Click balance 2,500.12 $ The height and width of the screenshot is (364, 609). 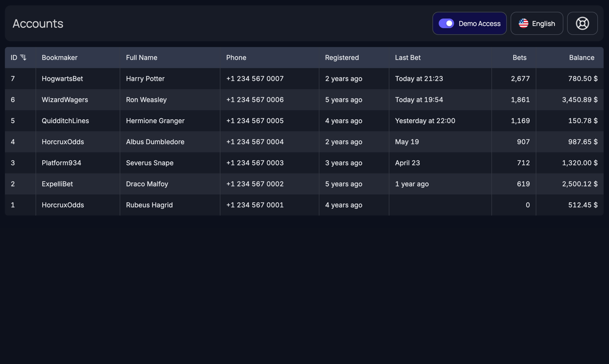(580, 184)
